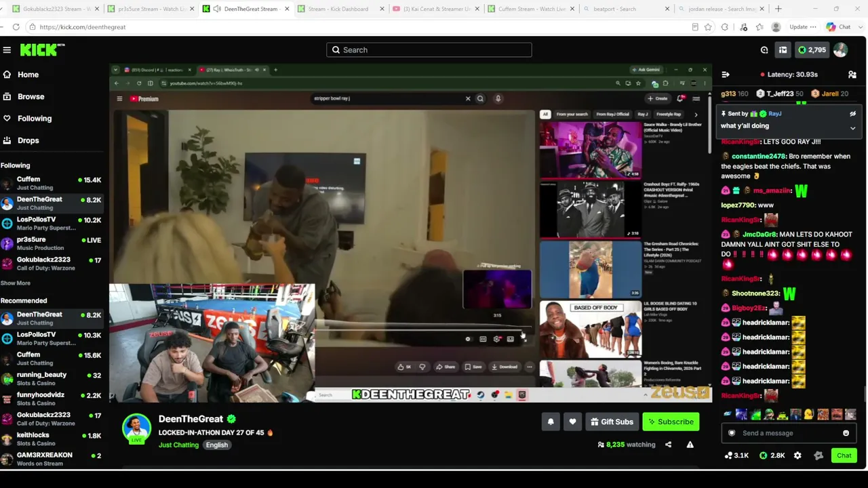Toggle notifications bell for DeenTheGreat
The width and height of the screenshot is (868, 488).
(551, 422)
